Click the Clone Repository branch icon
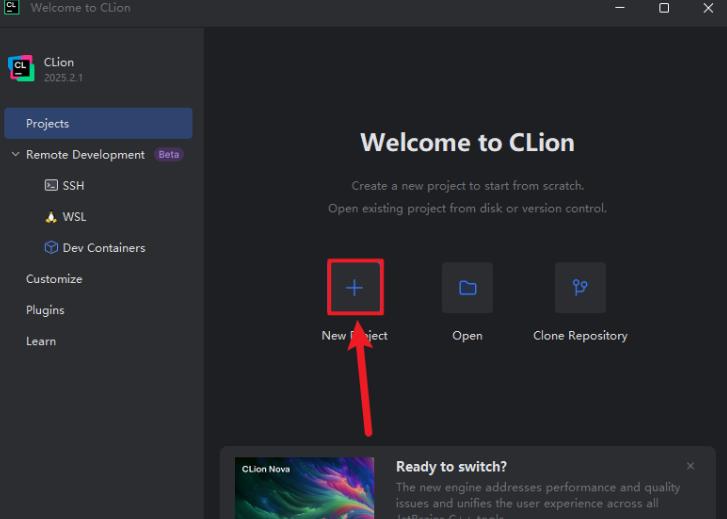 [580, 288]
